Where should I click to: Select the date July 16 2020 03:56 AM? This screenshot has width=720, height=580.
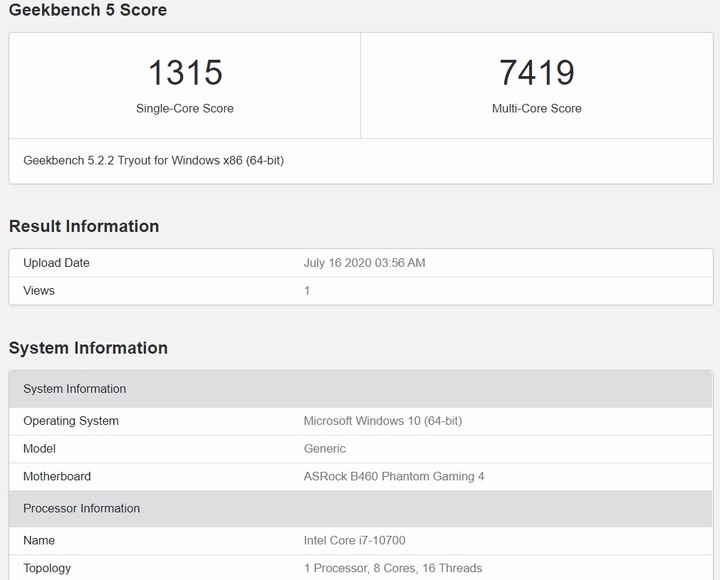tap(365, 263)
